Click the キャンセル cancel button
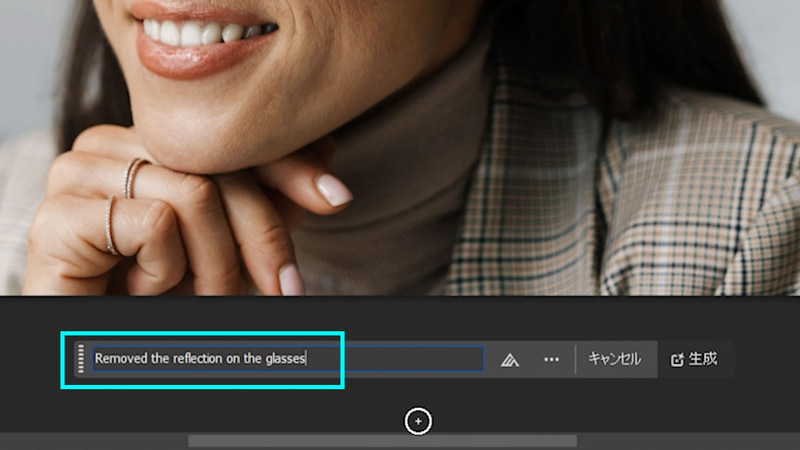Screen dimensions: 800x450 tap(614, 359)
